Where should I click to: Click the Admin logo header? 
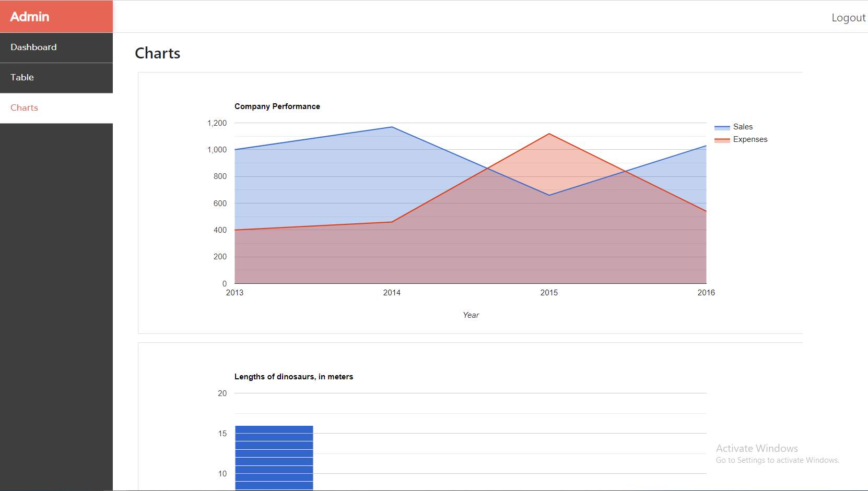coord(30,16)
